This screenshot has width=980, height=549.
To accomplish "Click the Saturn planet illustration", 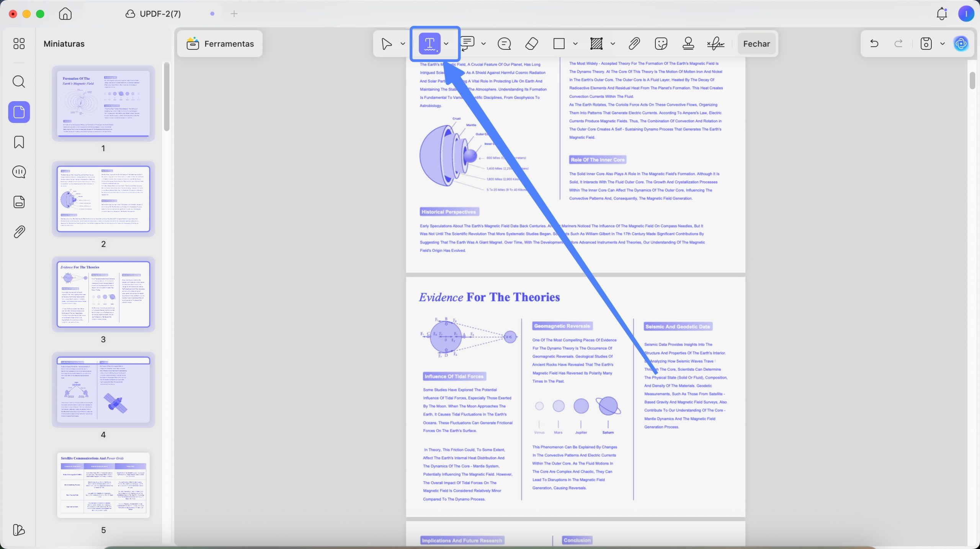I will tap(608, 406).
